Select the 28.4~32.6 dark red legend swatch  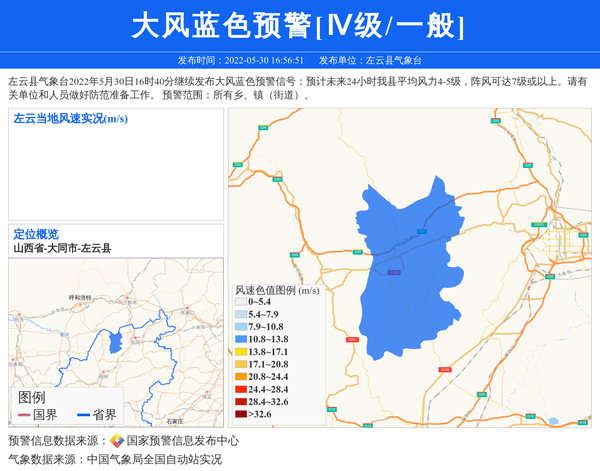pos(241,402)
